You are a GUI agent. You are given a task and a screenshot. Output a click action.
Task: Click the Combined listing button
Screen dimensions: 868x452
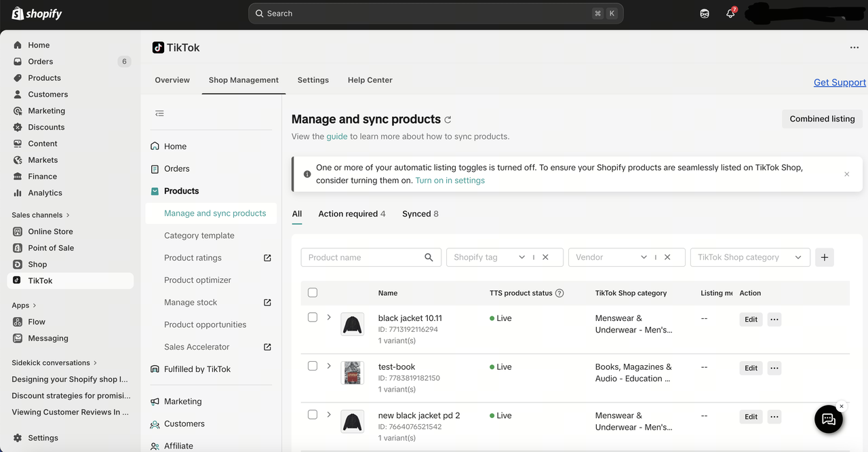[x=822, y=119]
